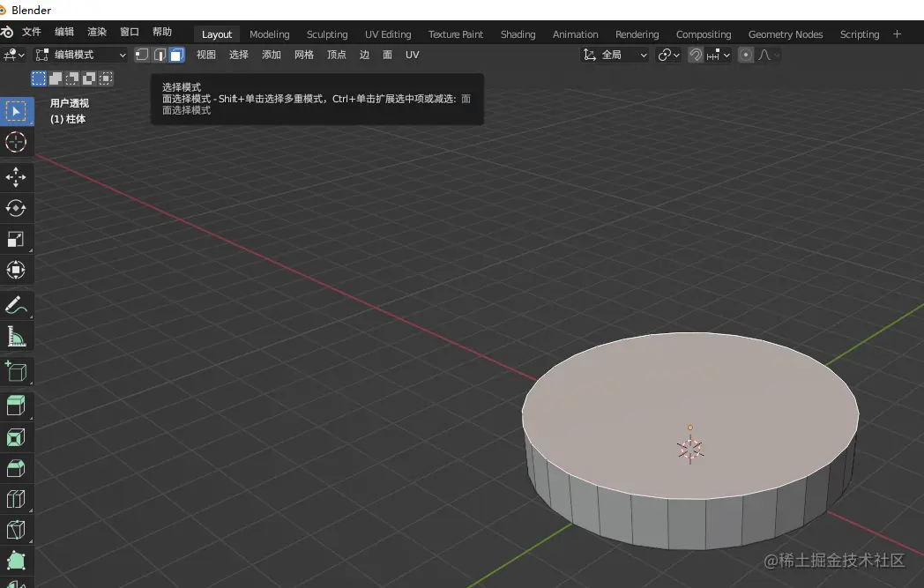
Task: Switch to the Rendering workspace tab
Action: click(x=637, y=34)
